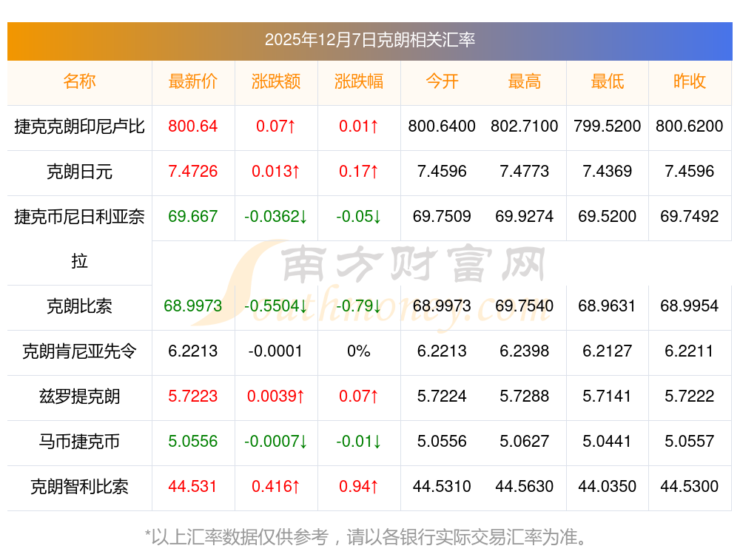Screen dimensions: 740x560
Task: Click the high value 5.7288
Action: pyautogui.click(x=525, y=397)
